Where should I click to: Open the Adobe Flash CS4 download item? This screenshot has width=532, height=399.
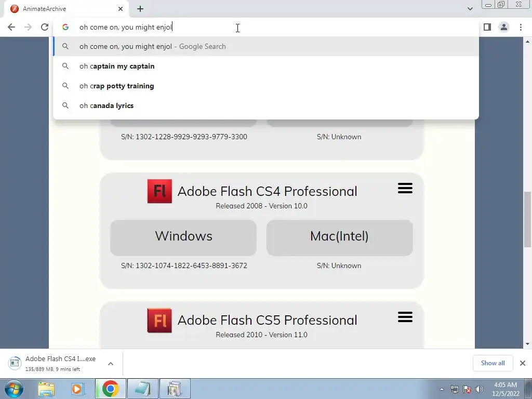click(60, 363)
